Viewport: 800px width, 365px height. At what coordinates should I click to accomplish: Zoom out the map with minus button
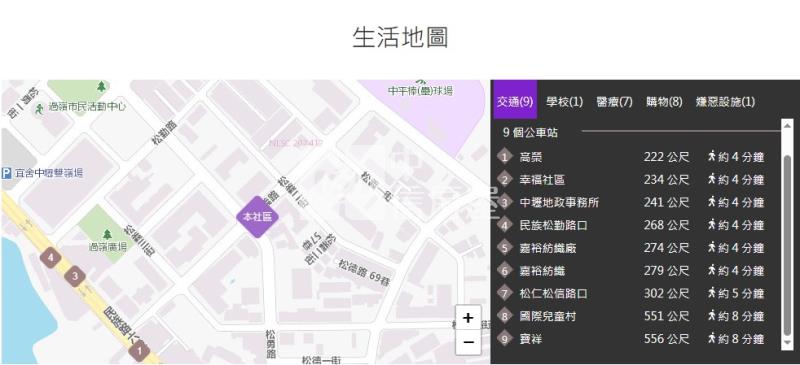pyautogui.click(x=468, y=342)
